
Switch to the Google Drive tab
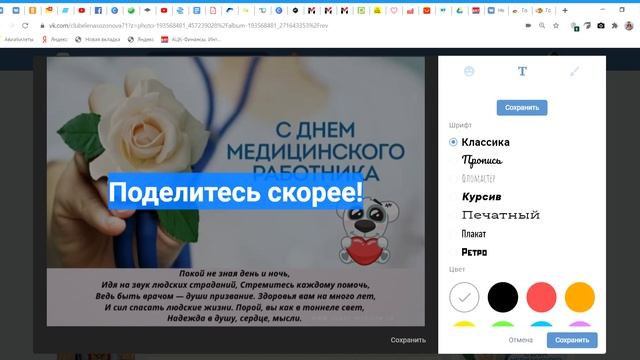460,10
